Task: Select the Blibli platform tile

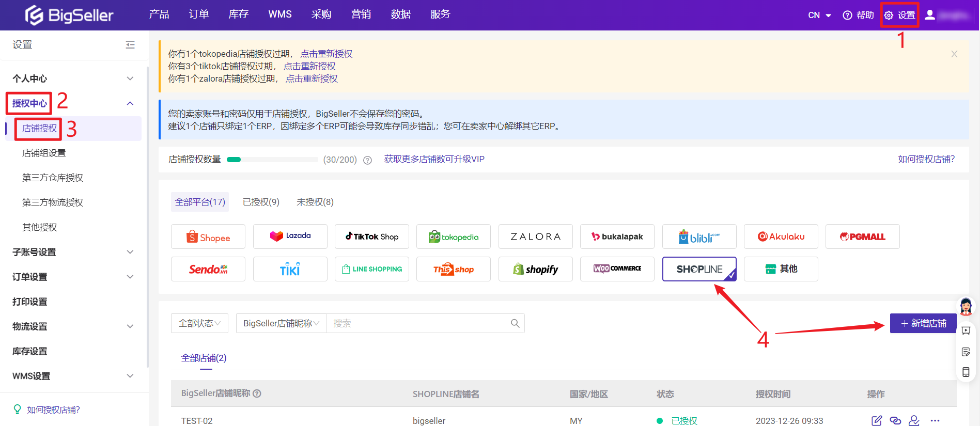Action: [699, 236]
